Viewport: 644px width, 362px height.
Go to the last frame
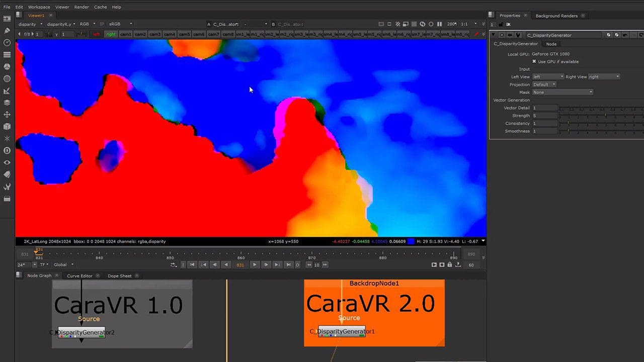point(288,265)
